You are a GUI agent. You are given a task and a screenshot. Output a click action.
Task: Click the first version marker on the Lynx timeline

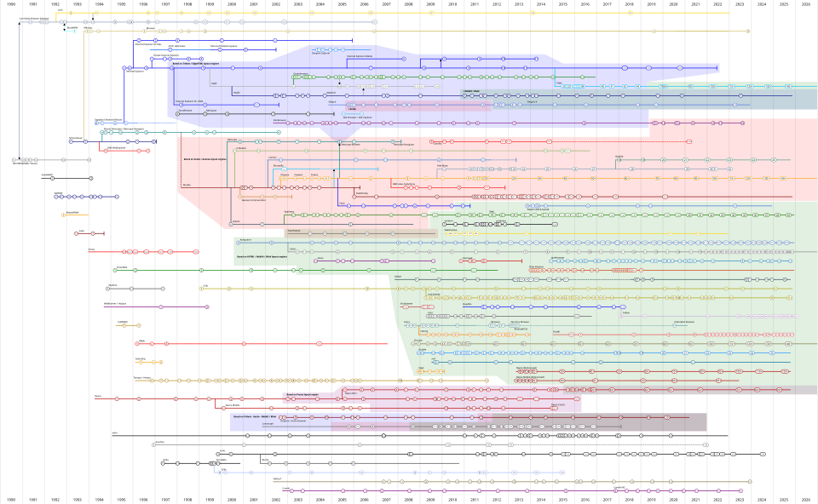point(70,13)
